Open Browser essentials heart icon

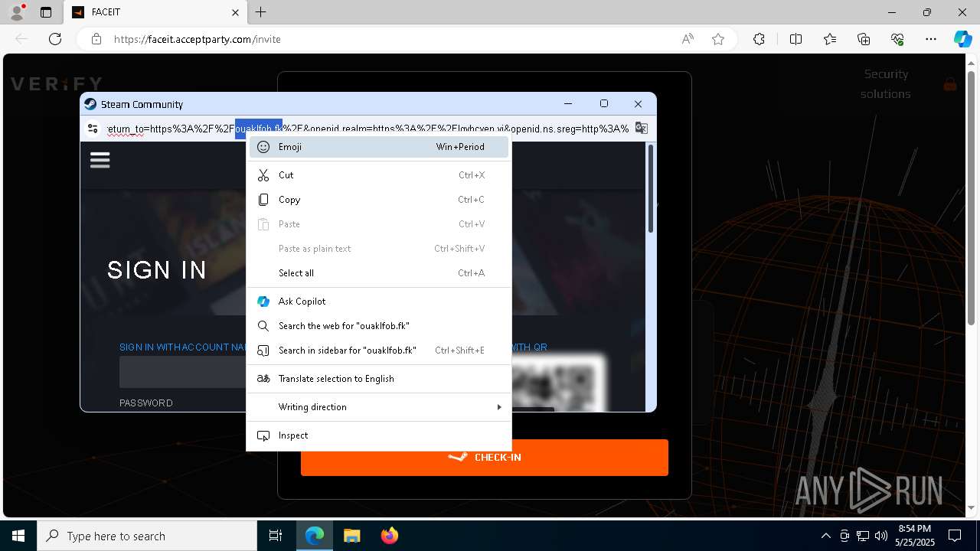(898, 39)
